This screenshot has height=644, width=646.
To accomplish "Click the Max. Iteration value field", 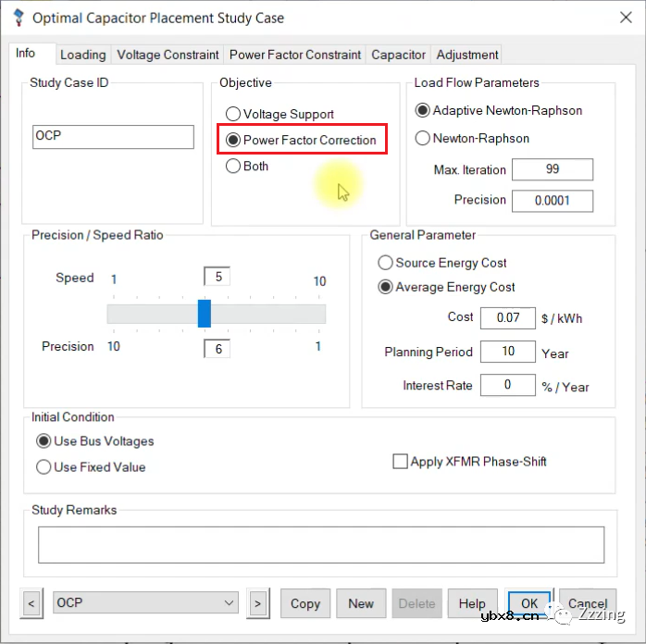I will coord(552,170).
